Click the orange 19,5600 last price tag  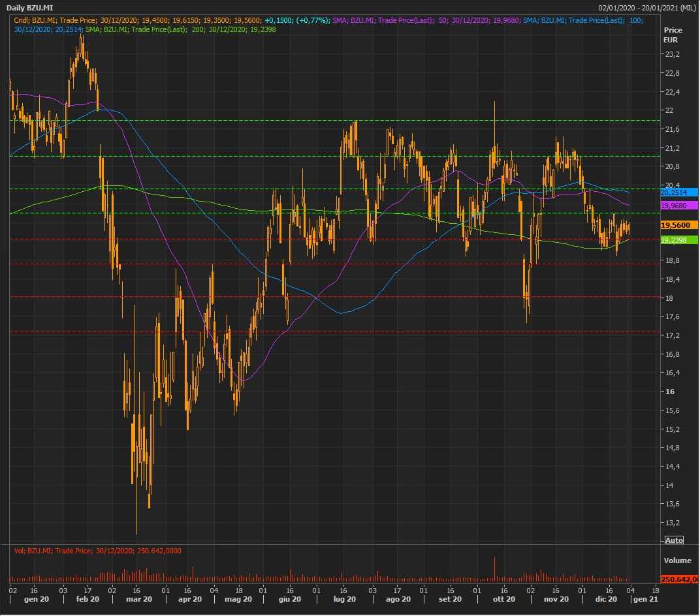[679, 224]
